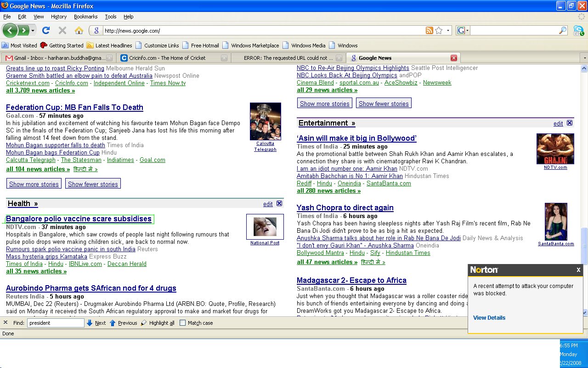Go forward with the green Forward arrow
Image resolution: width=588 pixels, height=368 pixels.
tap(23, 30)
